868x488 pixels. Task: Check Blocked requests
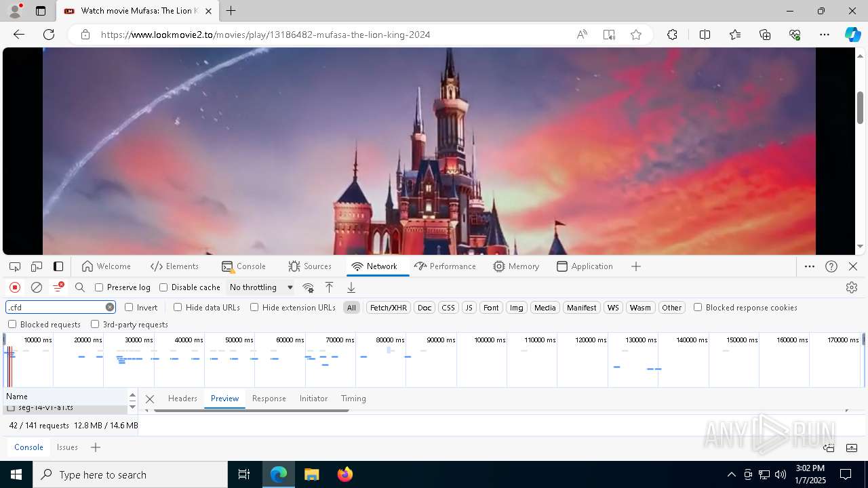pos(12,324)
